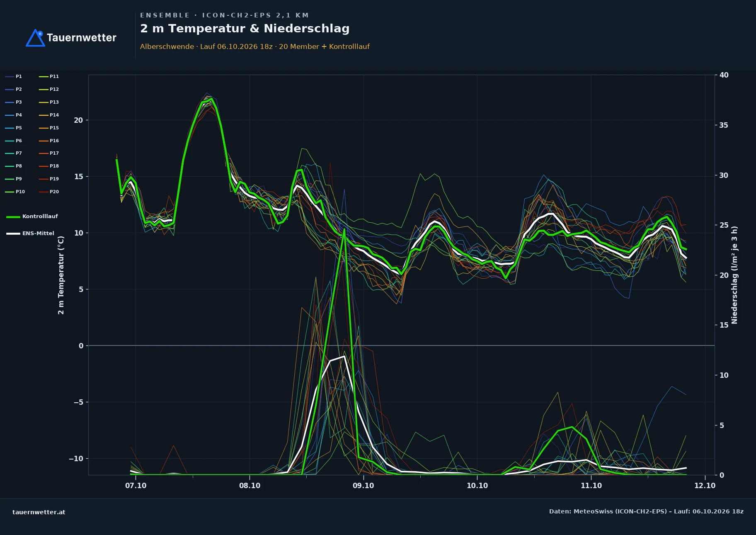Click the P2 legend entry

[x=14, y=89]
